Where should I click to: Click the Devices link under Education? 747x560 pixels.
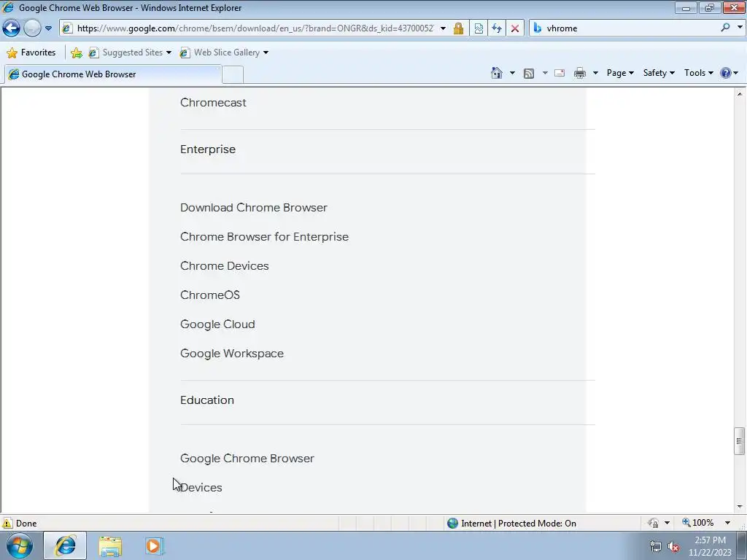201,488
